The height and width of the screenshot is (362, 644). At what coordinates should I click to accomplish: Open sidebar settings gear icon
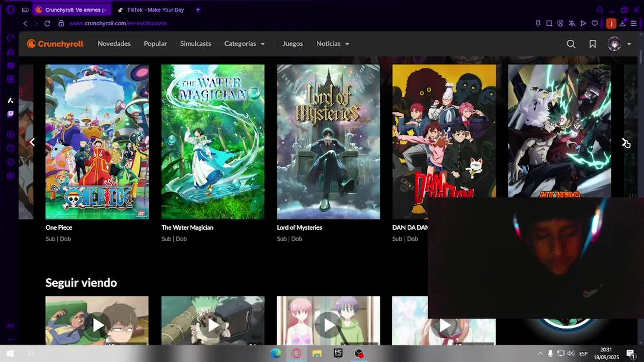tap(10, 176)
